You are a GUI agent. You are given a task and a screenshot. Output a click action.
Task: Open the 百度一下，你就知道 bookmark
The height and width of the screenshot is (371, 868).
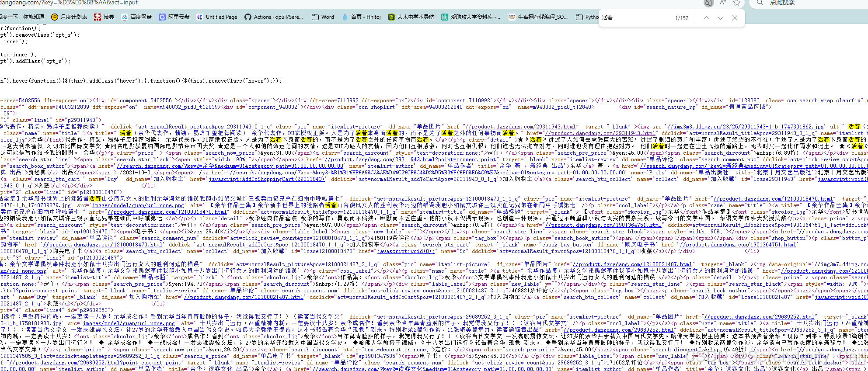pyautogui.click(x=22, y=17)
